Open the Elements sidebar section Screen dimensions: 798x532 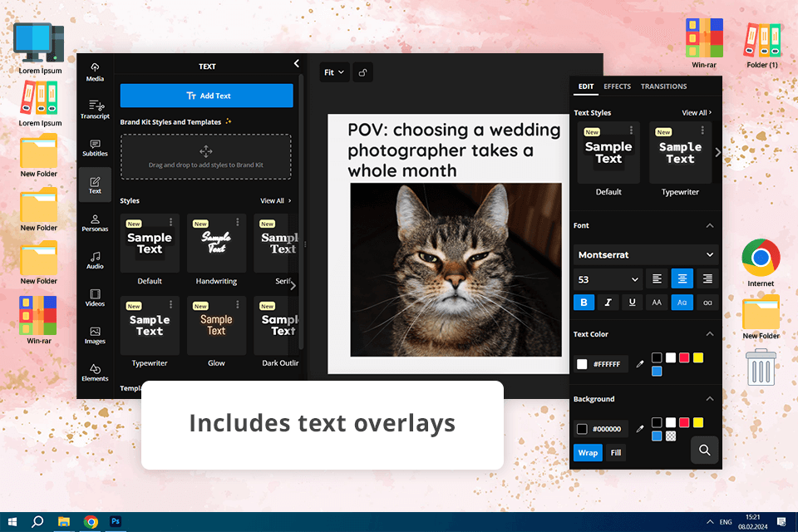point(95,372)
